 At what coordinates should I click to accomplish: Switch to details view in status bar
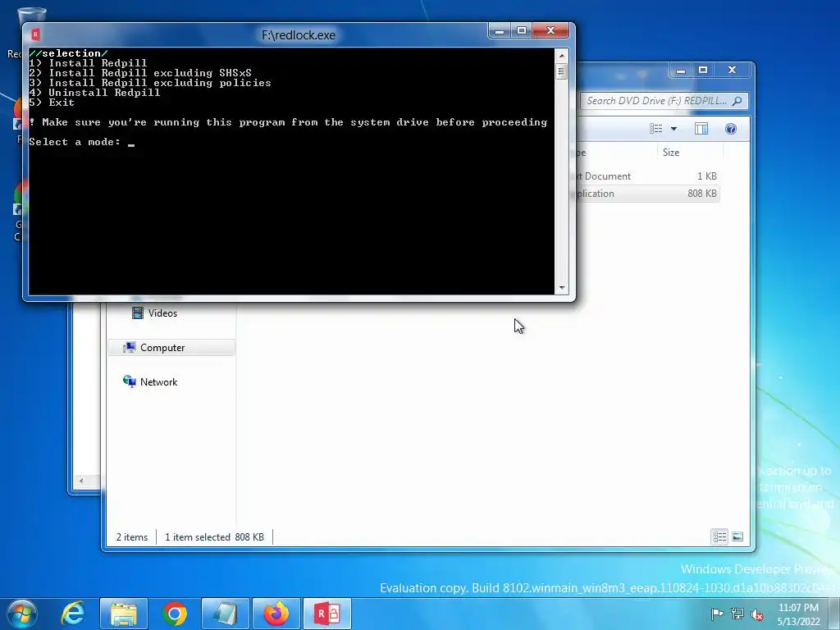(x=719, y=536)
